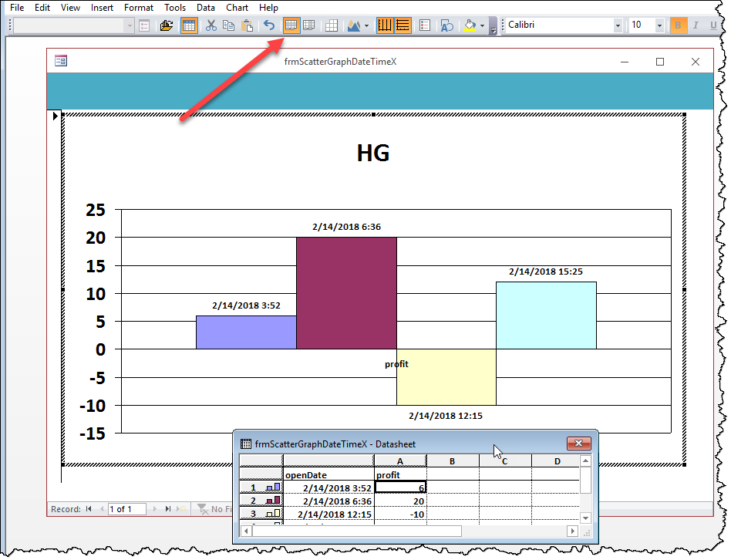Click the Format Selected Object icon
The width and height of the screenshot is (731, 560).
click(x=144, y=25)
